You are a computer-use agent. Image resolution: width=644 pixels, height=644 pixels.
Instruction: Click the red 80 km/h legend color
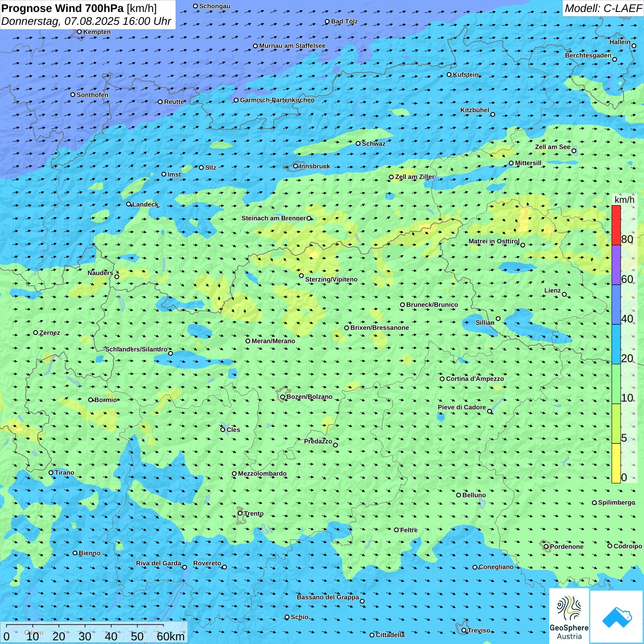[x=616, y=225]
